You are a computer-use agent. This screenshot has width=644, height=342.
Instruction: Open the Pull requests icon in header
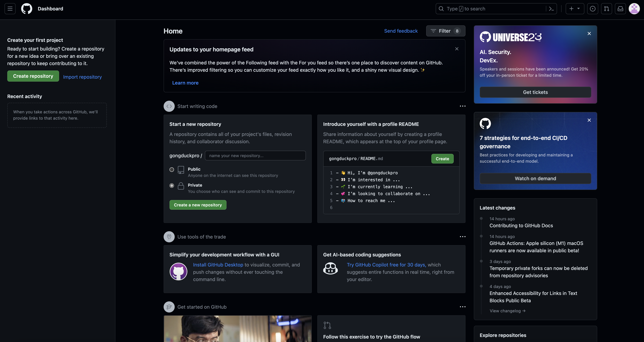[607, 9]
